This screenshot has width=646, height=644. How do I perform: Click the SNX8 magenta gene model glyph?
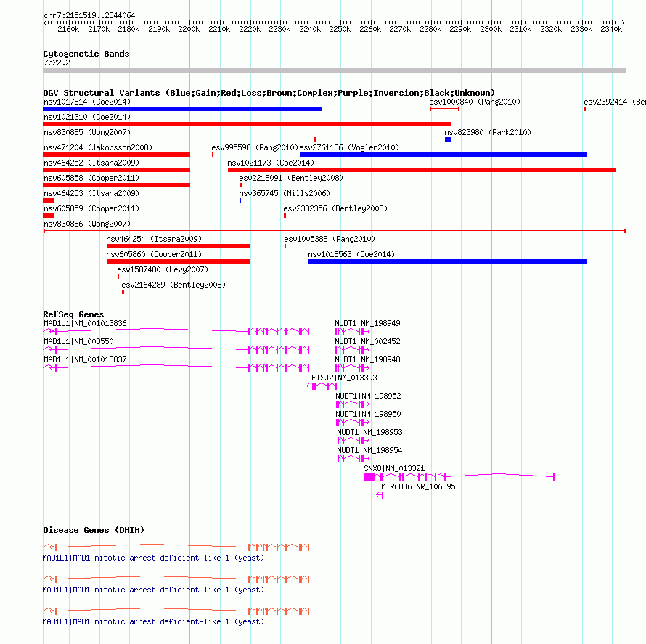459,477
